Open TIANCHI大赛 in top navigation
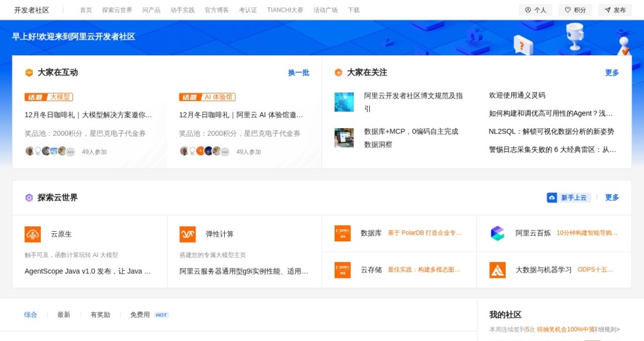Image resolution: width=644 pixels, height=341 pixels. [285, 10]
